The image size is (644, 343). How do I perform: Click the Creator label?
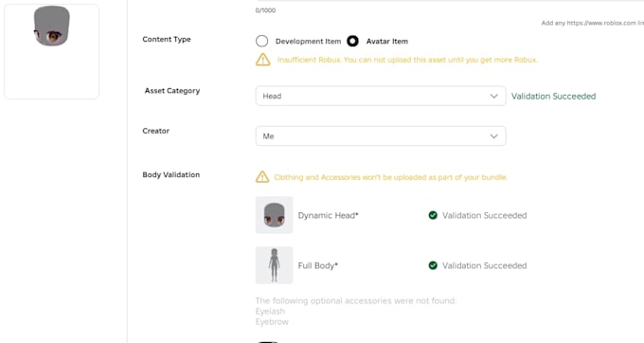click(155, 131)
